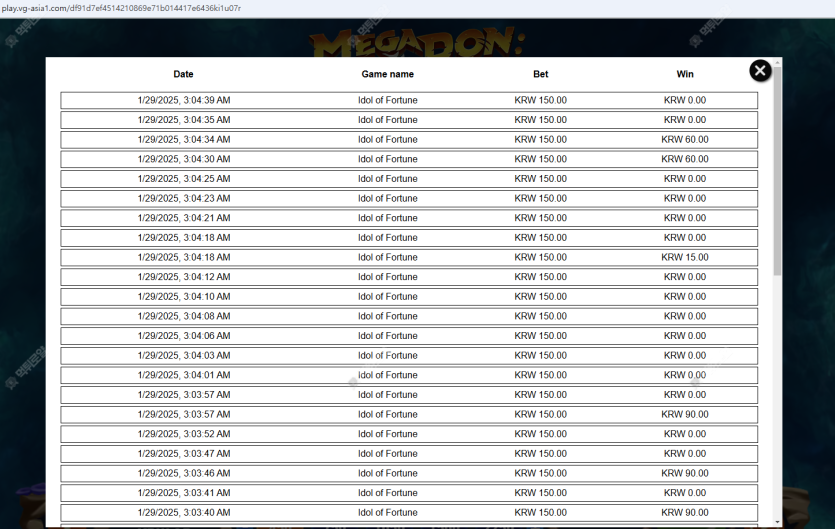The width and height of the screenshot is (835, 529).
Task: Select the 1/29/2025, 3:04:30 AM date cell
Action: 184,159
